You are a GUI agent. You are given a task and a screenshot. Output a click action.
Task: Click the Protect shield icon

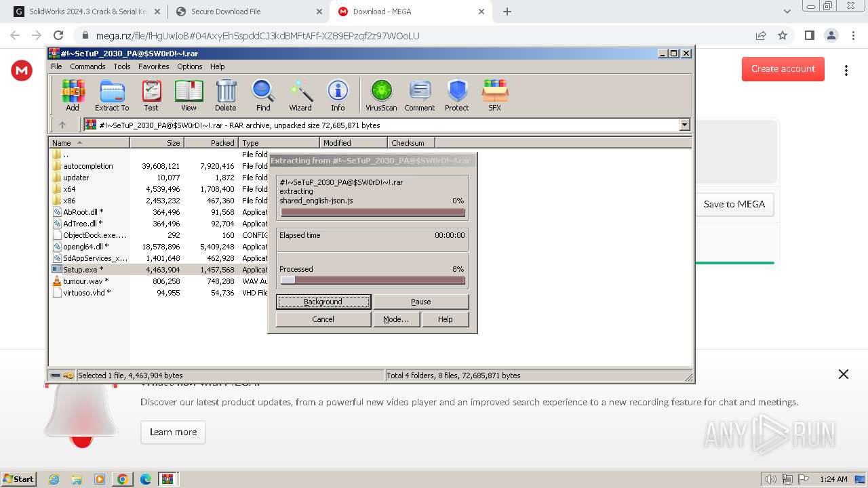tap(457, 95)
